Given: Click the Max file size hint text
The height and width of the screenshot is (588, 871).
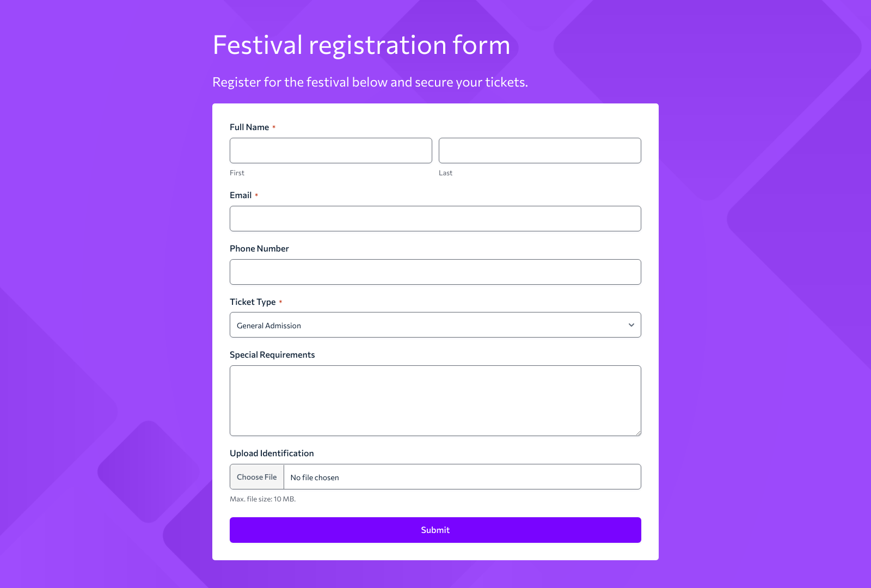Looking at the screenshot, I should click(x=263, y=499).
